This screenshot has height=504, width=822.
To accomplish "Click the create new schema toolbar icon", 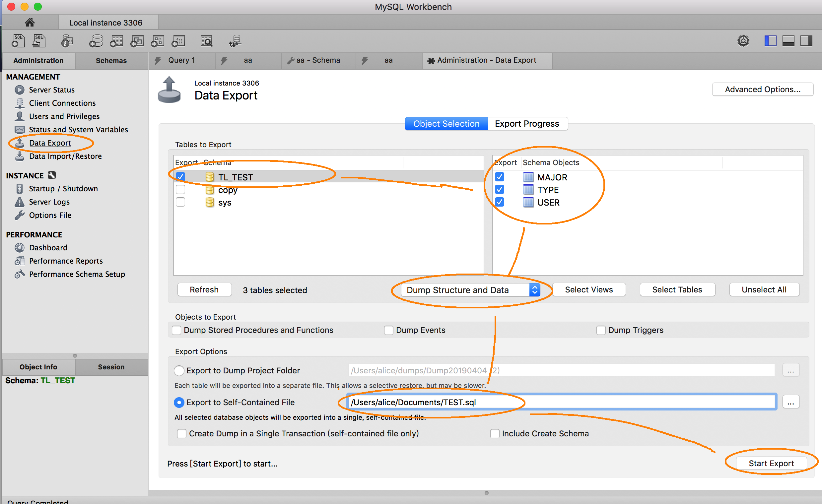I will pyautogui.click(x=96, y=41).
